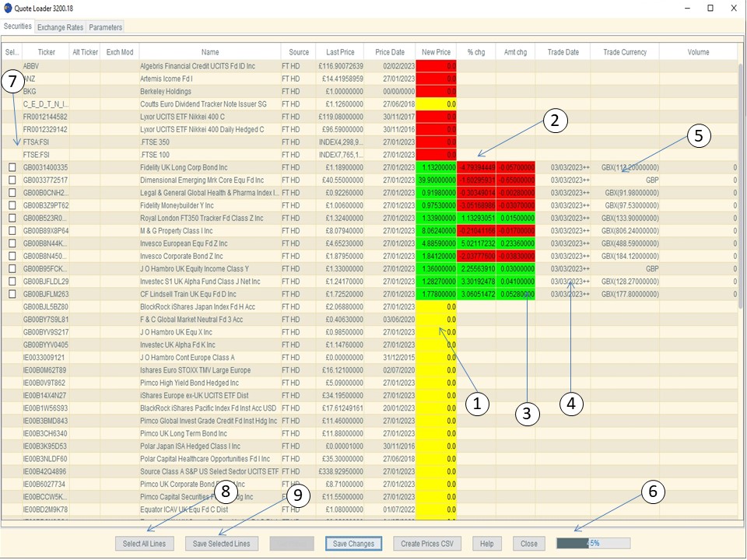Image resolution: width=747 pixels, height=560 pixels.
Task: Click the Last Price column header
Action: (340, 52)
